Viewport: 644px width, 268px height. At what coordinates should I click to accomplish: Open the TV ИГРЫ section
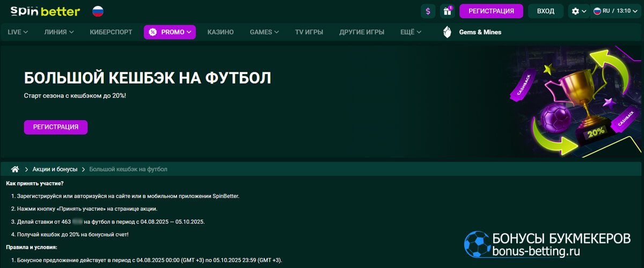click(x=309, y=32)
